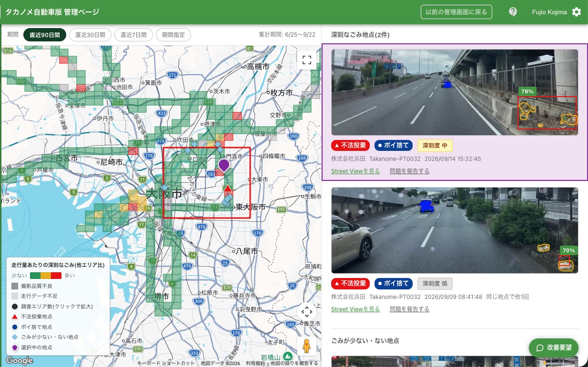Open the highway litter photo with 78% detection
The image size is (588, 367).
[x=455, y=92]
